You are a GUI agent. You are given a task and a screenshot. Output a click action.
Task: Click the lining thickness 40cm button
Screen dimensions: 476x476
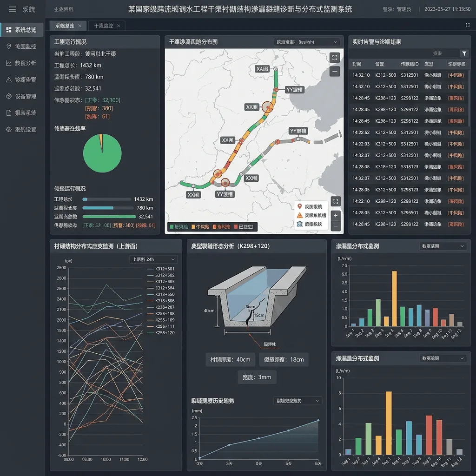231,359
